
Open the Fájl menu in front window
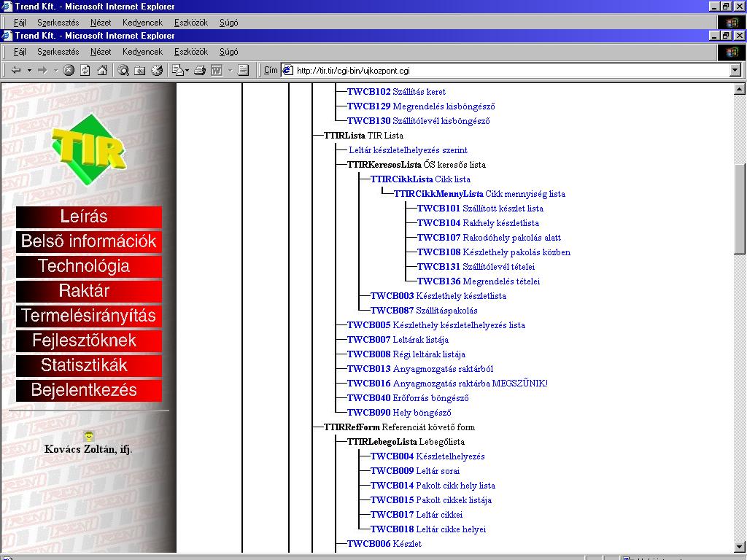click(20, 52)
